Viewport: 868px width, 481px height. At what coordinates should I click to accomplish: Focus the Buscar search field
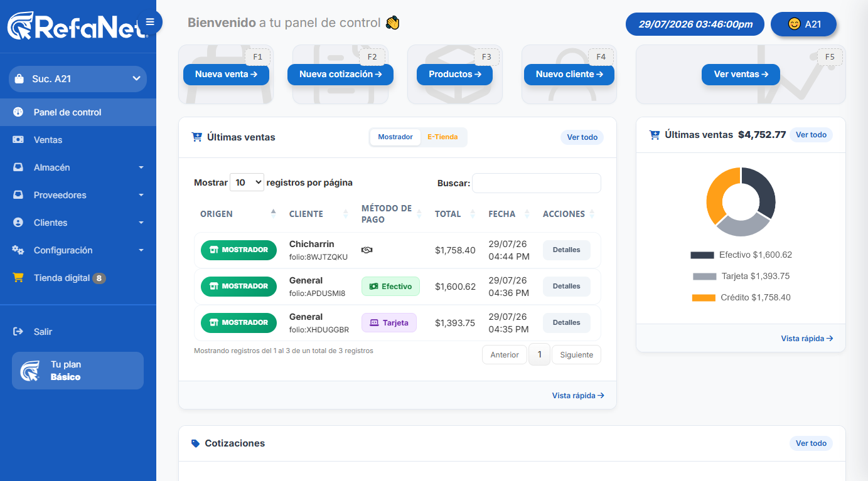pyautogui.click(x=537, y=183)
